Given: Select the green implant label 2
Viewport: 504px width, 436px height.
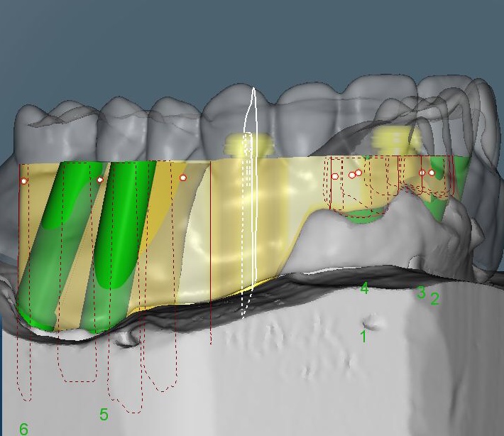Looking at the screenshot, I should tap(434, 299).
